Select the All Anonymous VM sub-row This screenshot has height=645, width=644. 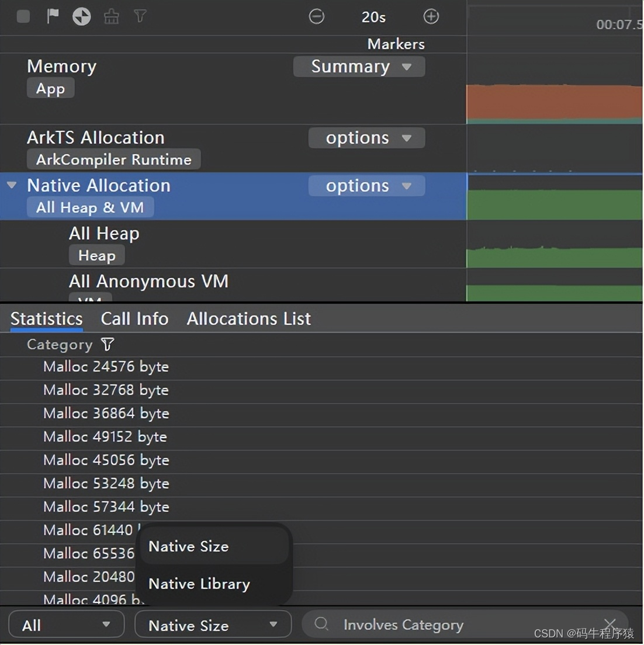pos(233,285)
